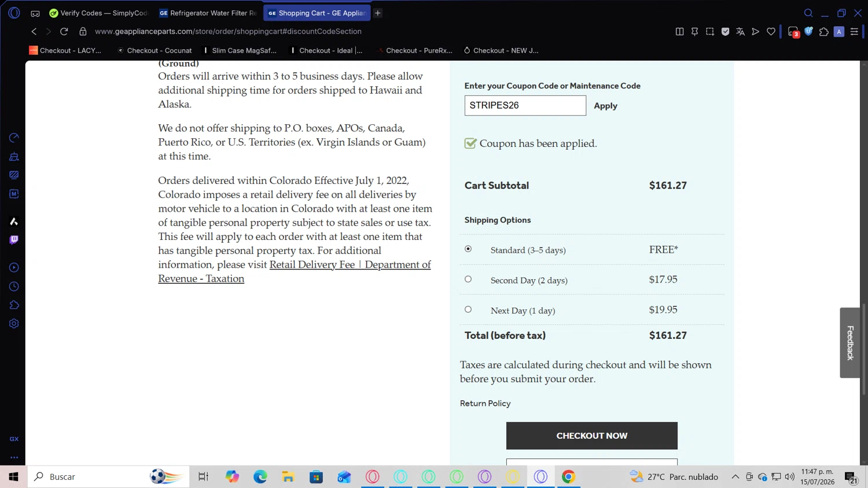
Task: Go back to the previous page
Action: pos(34,31)
